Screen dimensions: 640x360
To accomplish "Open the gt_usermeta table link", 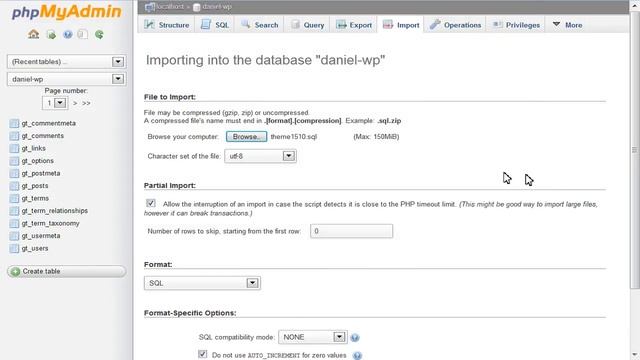I will click(x=41, y=236).
